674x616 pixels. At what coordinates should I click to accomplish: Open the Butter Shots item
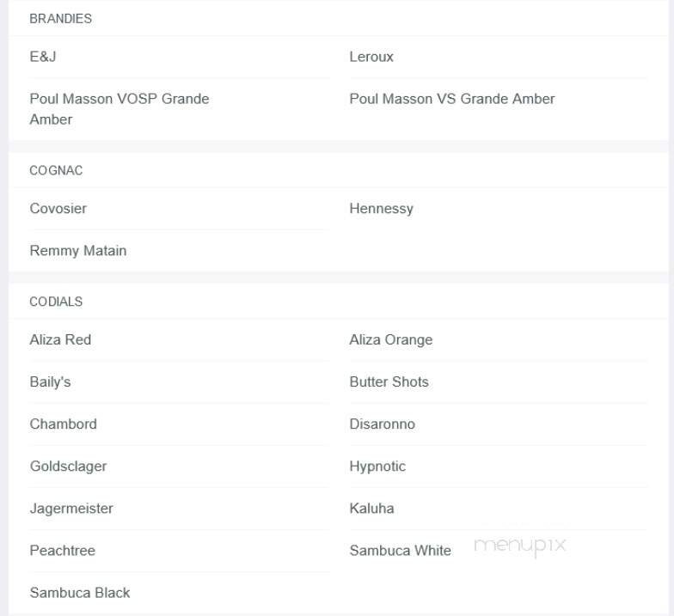[389, 382]
